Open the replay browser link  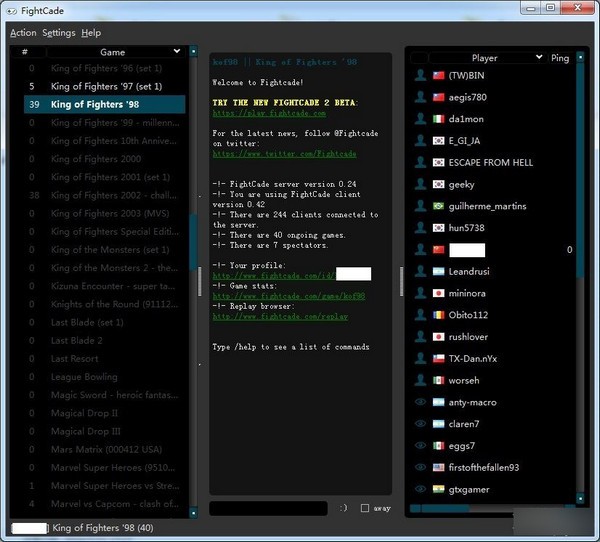pos(280,317)
